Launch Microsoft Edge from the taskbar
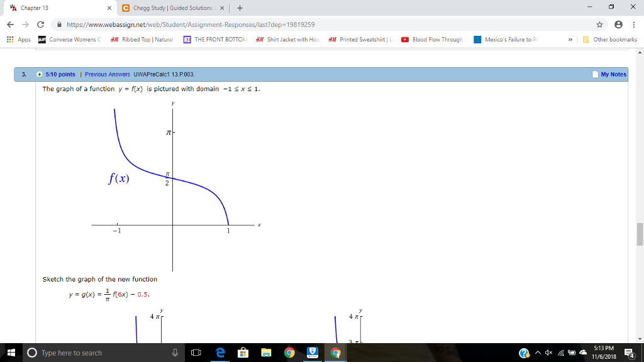The width and height of the screenshot is (644, 362). point(219,353)
